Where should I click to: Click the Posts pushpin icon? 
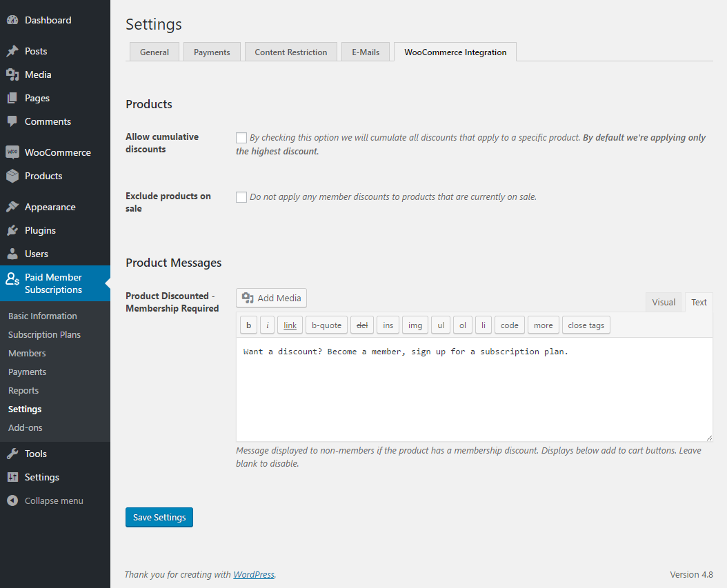pos(12,52)
